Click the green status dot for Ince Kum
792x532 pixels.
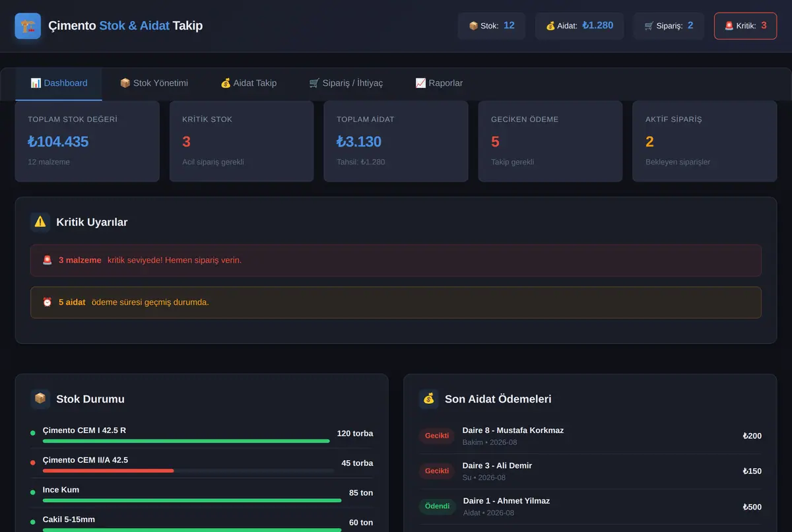point(33,492)
